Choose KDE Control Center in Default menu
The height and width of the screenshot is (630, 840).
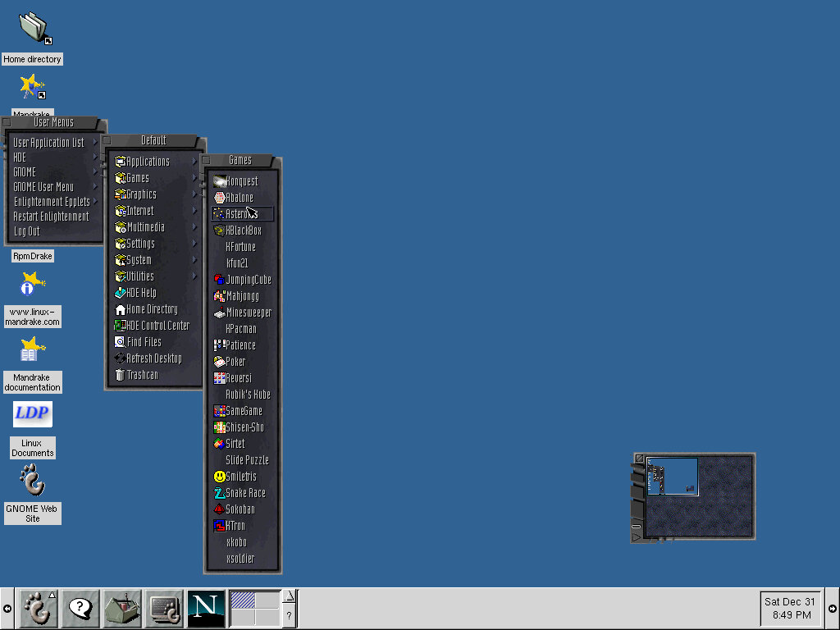[157, 326]
